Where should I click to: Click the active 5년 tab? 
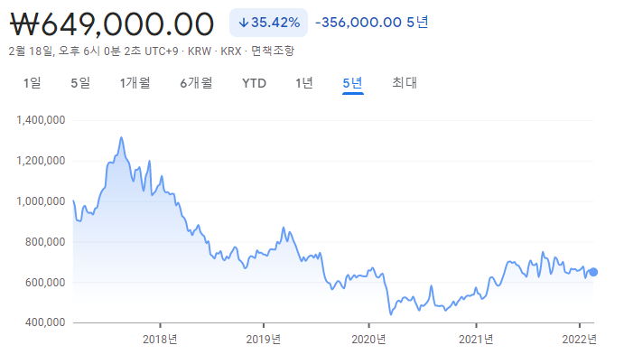352,83
